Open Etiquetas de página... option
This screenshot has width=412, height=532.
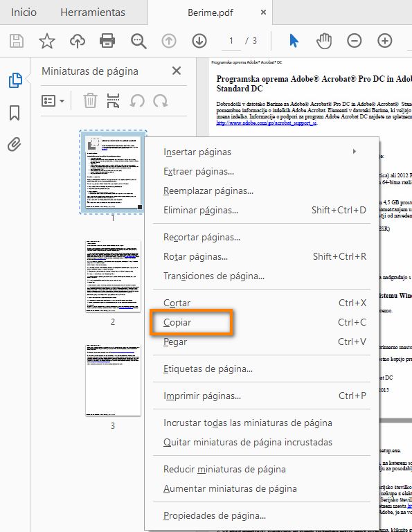261,369
